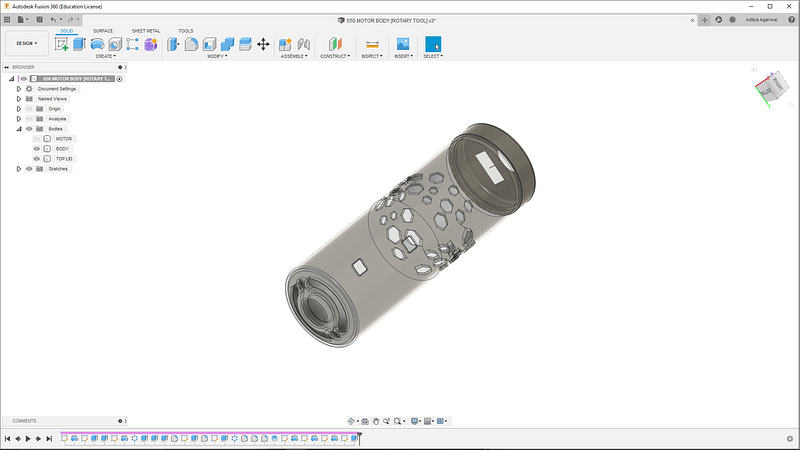Toggle visibility of Analysis folder
Viewport: 800px width, 450px height.
(29, 119)
